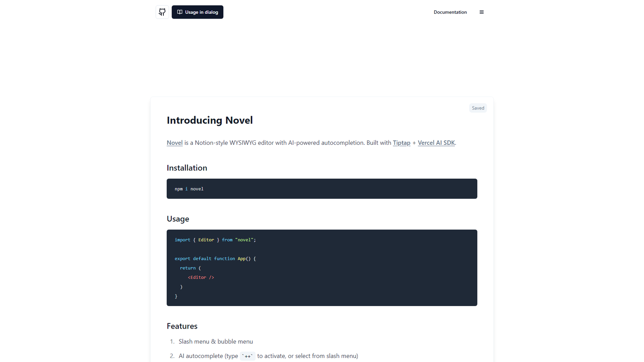Visit the Vercel AI SDK link
The height and width of the screenshot is (362, 644).
436,143
